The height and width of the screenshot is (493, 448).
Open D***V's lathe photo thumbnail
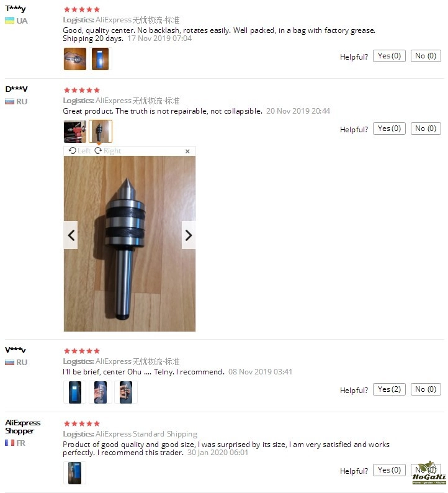tap(75, 132)
